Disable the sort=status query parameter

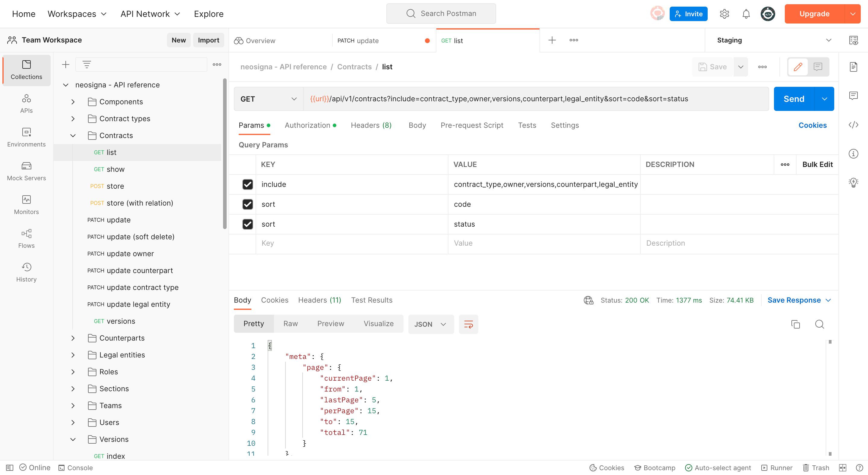tap(248, 224)
